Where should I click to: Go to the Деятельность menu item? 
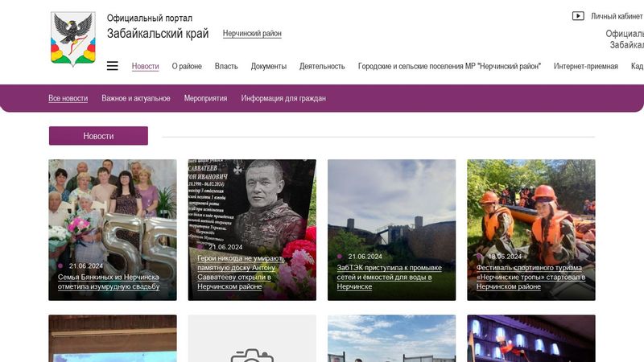coord(322,66)
